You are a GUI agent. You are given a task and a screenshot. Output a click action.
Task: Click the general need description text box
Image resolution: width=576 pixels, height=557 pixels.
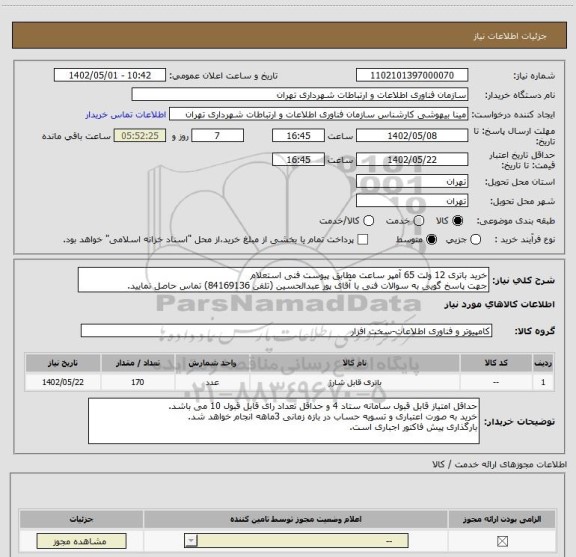pos(283,280)
